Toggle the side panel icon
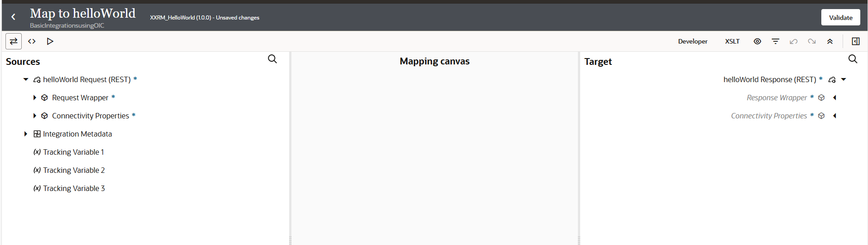Screen dimensions: 868x245 (x=856, y=41)
